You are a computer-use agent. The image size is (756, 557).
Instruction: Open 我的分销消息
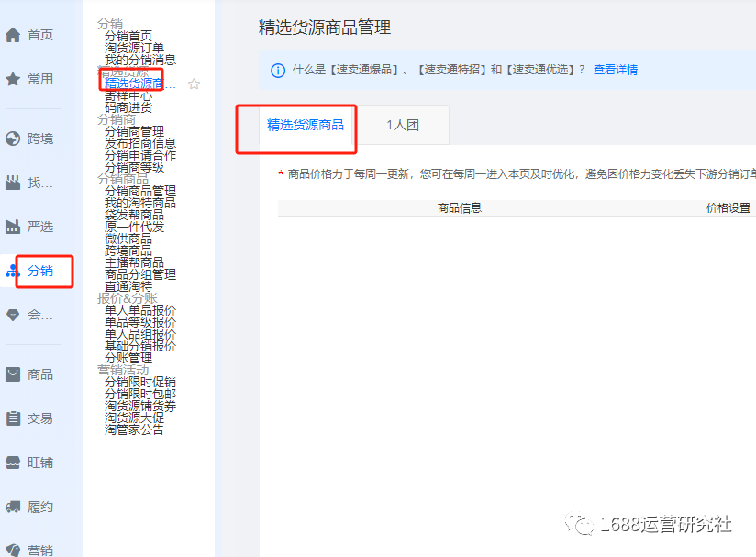pyautogui.click(x=140, y=60)
